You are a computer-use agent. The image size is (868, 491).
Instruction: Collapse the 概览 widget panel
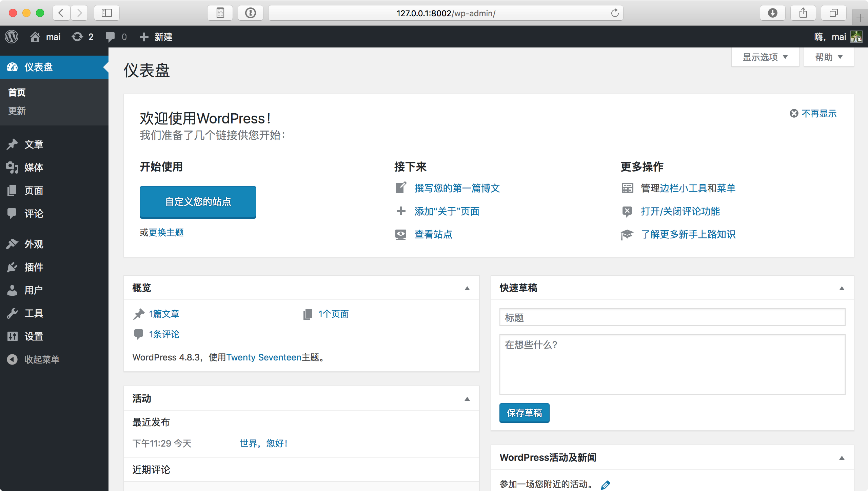467,288
